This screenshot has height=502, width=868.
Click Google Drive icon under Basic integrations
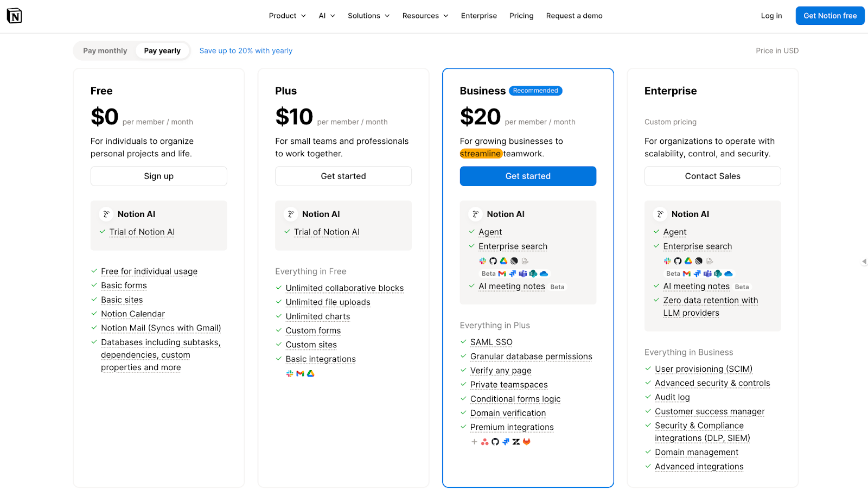point(311,373)
